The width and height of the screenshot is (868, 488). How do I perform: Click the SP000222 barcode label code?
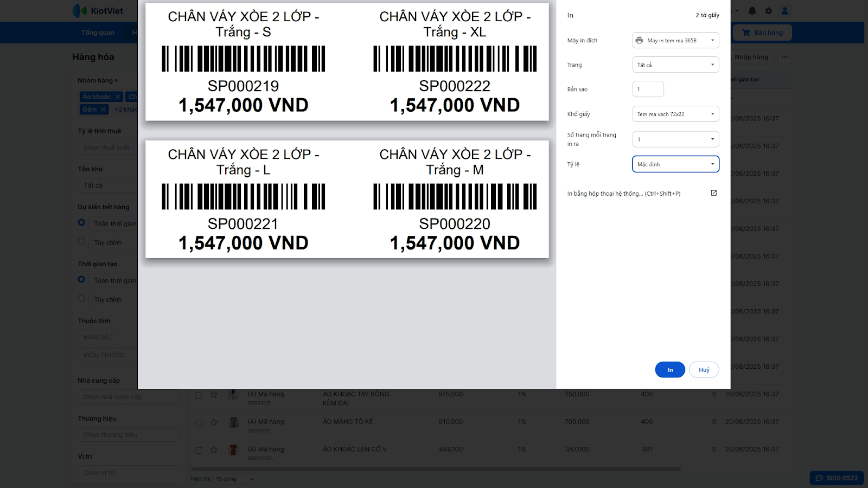coord(455,86)
